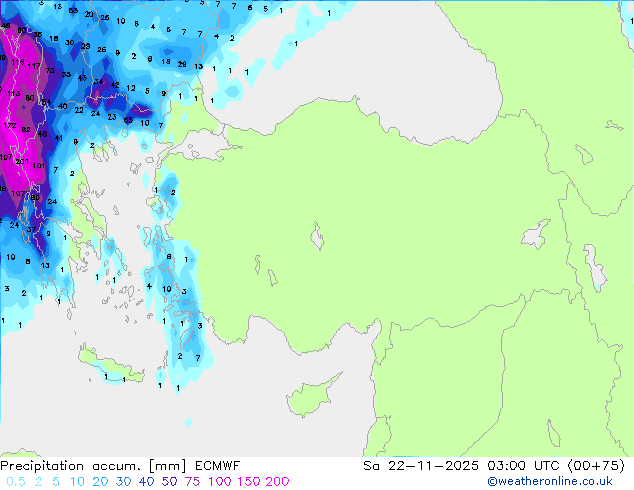Click the 'Precipitation accum.' title text

(70, 466)
